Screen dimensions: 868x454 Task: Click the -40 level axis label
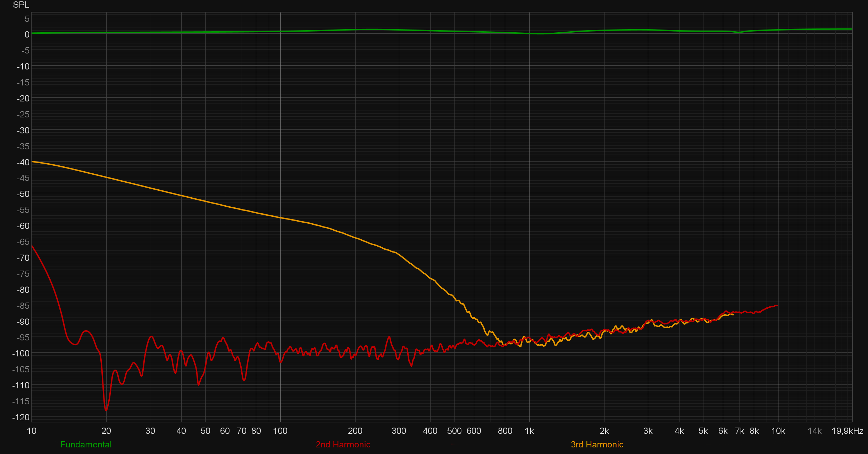[24, 162]
